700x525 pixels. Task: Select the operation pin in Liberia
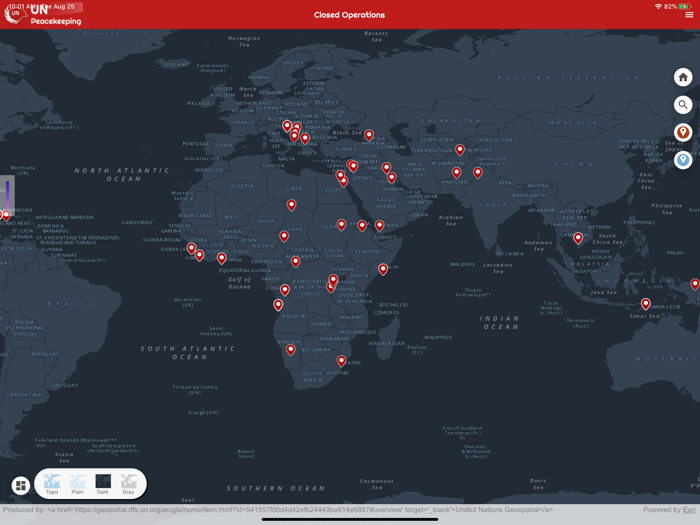tap(200, 255)
